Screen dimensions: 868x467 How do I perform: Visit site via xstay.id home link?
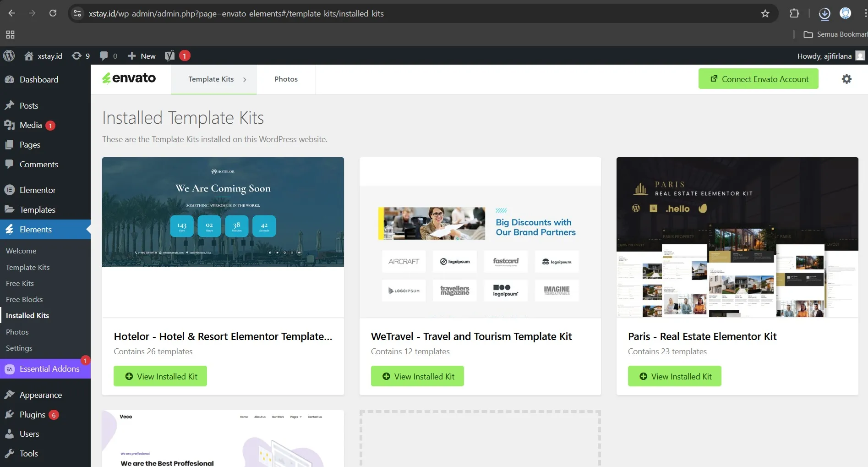44,56
